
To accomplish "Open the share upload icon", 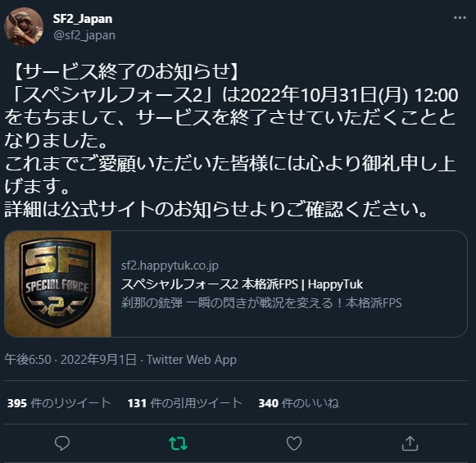I will click(x=410, y=443).
